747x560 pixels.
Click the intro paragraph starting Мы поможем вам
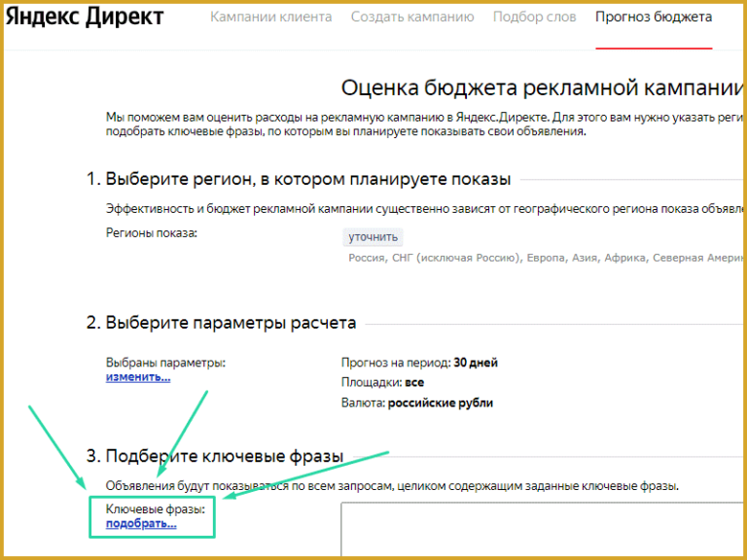(424, 124)
